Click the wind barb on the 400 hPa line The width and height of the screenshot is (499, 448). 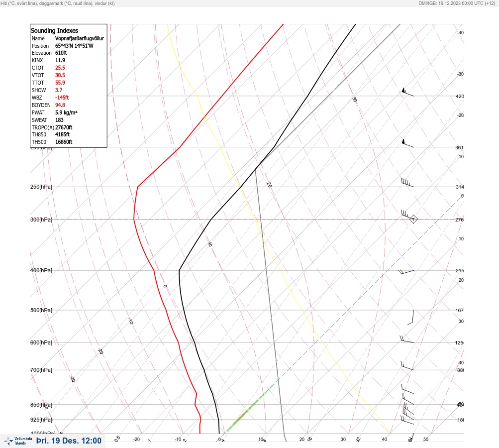(x=406, y=272)
